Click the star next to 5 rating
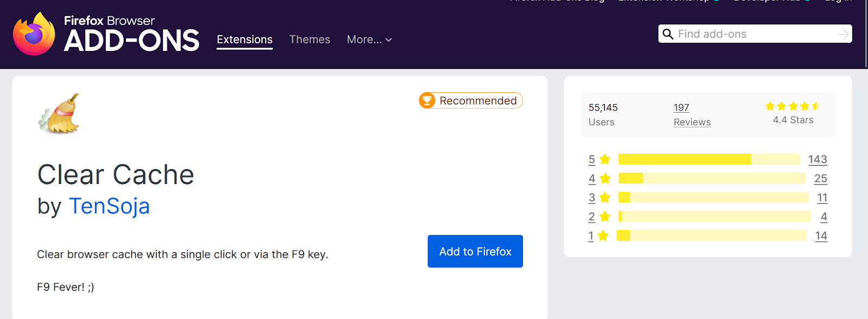This screenshot has width=868, height=319. coord(605,159)
